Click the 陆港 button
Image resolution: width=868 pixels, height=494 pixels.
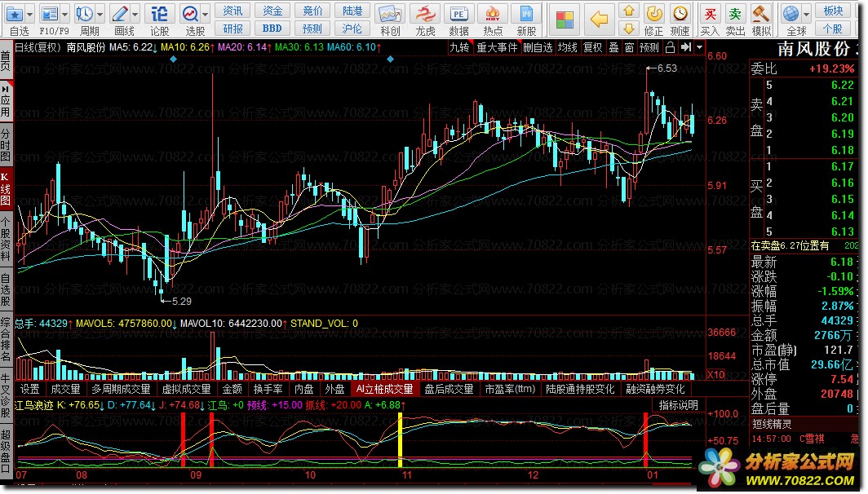coord(352,11)
